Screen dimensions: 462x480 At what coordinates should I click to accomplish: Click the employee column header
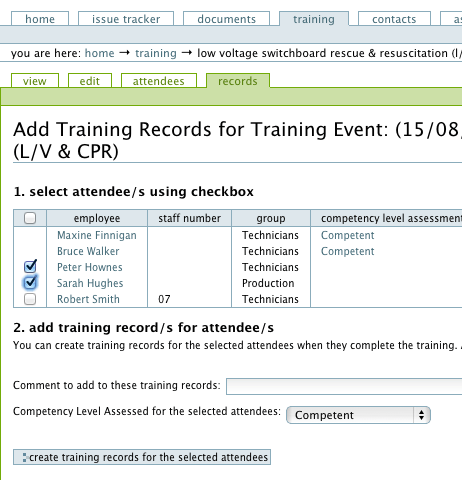point(97,218)
